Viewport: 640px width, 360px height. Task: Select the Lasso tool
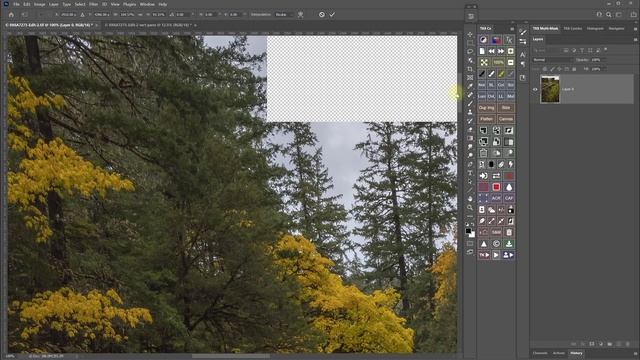pyautogui.click(x=470, y=51)
